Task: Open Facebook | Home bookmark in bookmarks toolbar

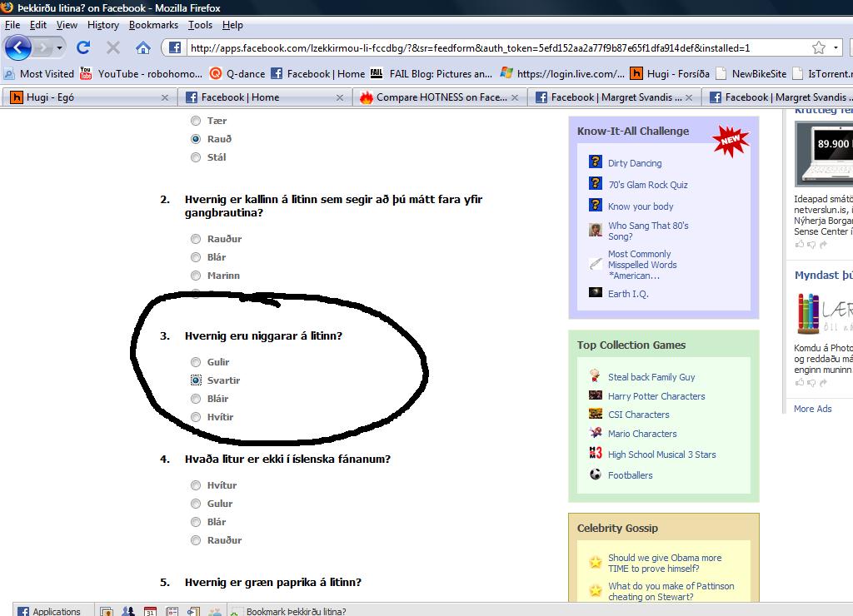Action: [317, 73]
